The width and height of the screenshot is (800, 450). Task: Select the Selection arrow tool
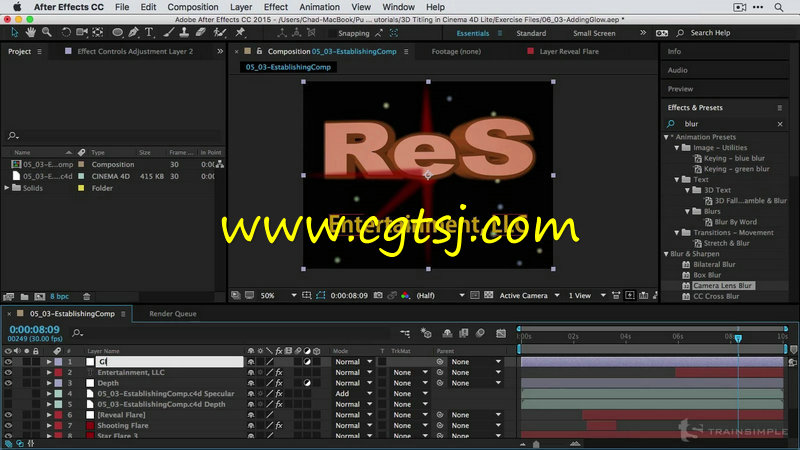tap(14, 33)
